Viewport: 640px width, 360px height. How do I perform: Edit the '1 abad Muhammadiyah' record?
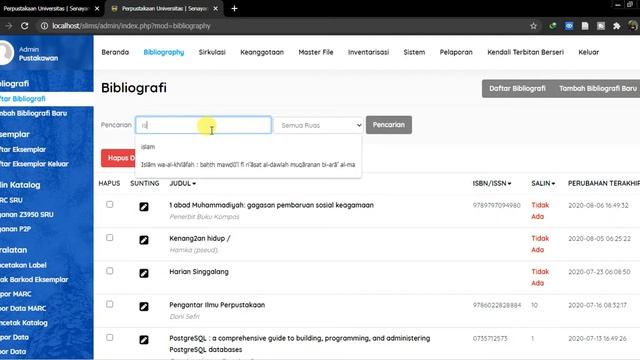[144, 207]
